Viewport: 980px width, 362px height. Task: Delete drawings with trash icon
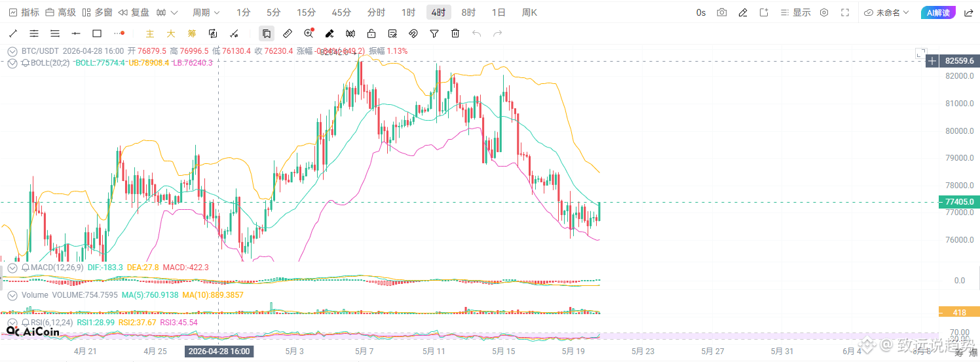[455, 33]
